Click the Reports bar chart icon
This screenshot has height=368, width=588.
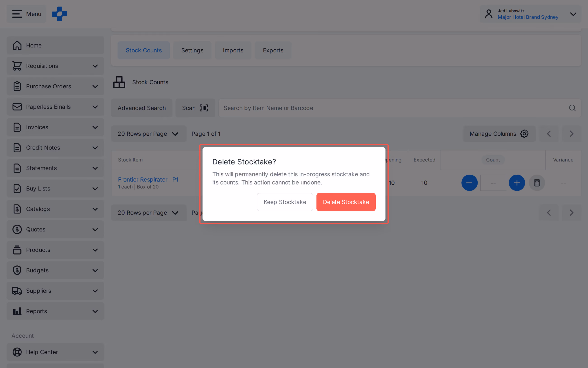pos(17,311)
